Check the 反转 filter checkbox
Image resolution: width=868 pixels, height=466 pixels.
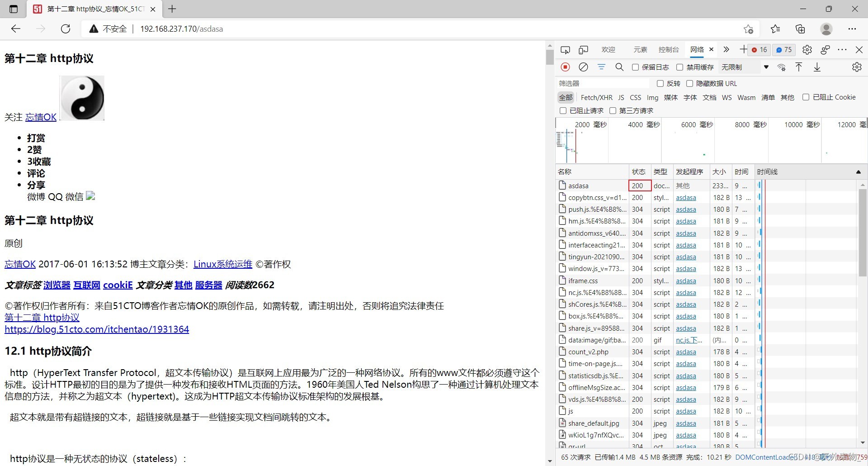pos(660,83)
